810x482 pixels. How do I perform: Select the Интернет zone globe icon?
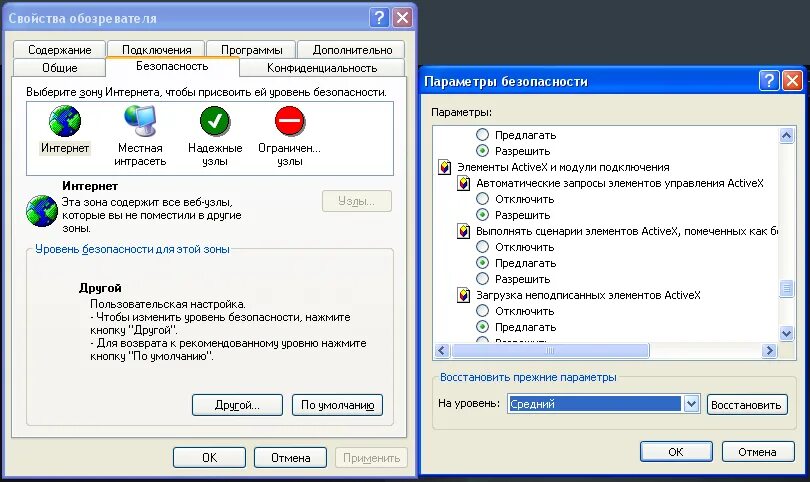[x=65, y=121]
